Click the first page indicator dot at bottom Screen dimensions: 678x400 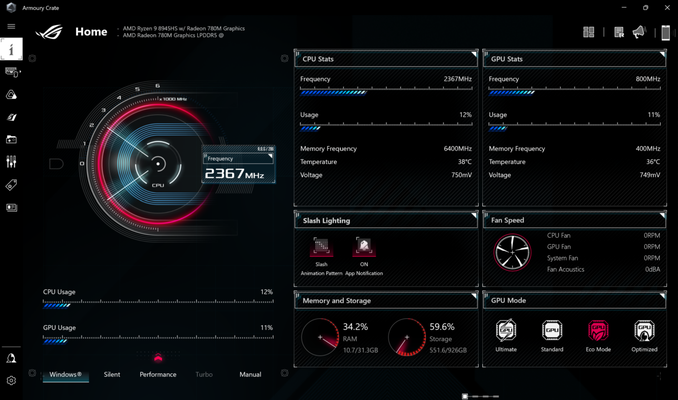[465, 396]
